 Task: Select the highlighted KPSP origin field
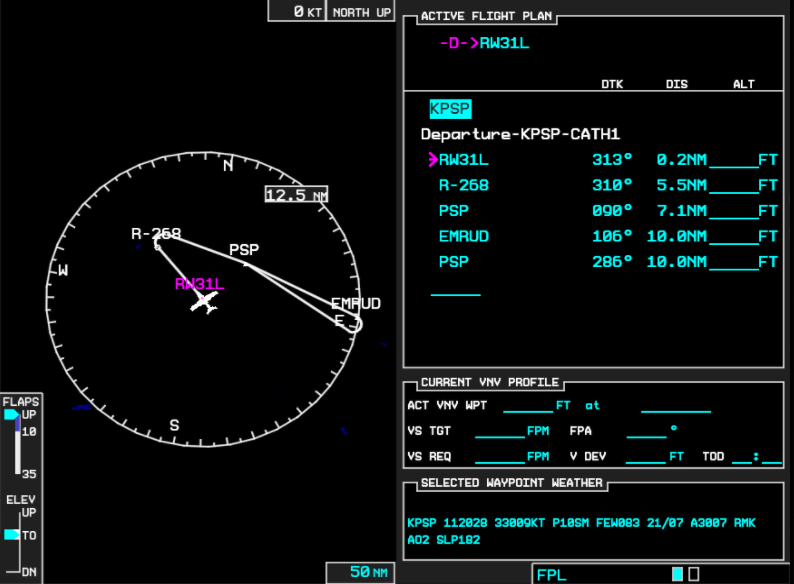click(450, 109)
